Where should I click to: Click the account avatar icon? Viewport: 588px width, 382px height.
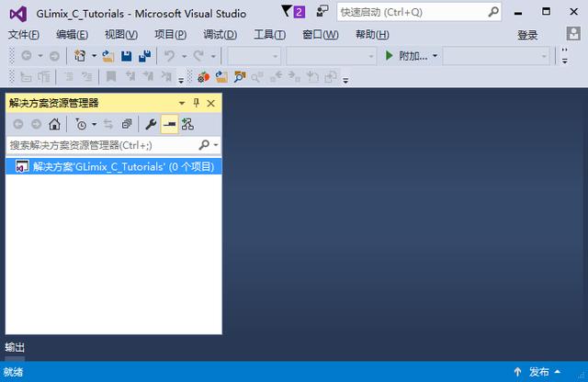(x=573, y=34)
